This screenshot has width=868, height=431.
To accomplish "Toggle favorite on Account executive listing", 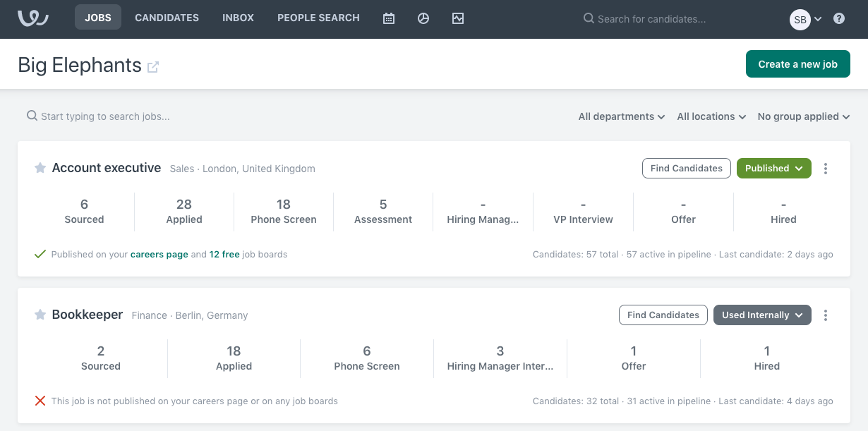I will [40, 168].
